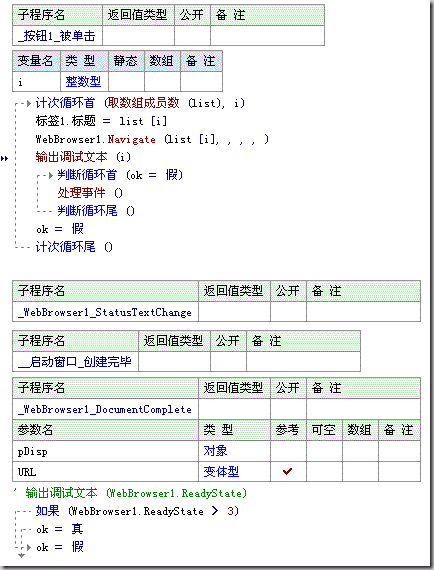This screenshot has width=434, height=570.
Task: Click the parameter name URL
Action: (27, 472)
